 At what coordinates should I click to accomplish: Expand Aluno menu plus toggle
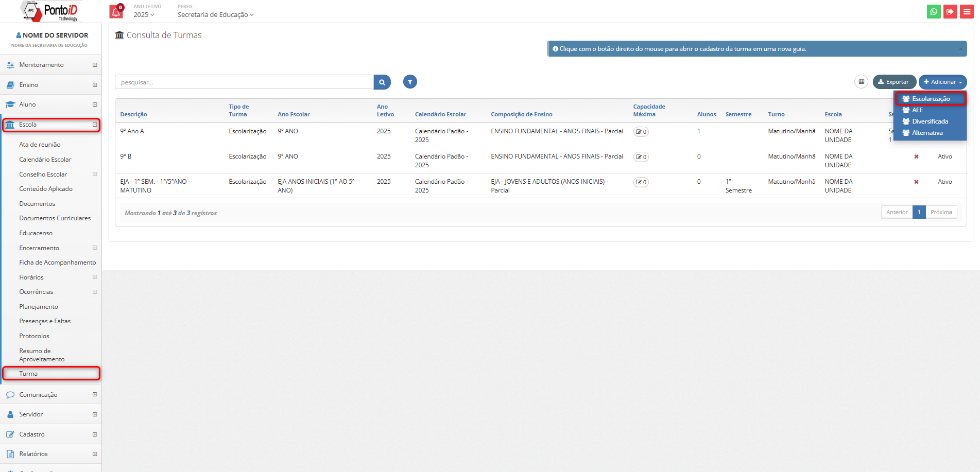pos(95,104)
